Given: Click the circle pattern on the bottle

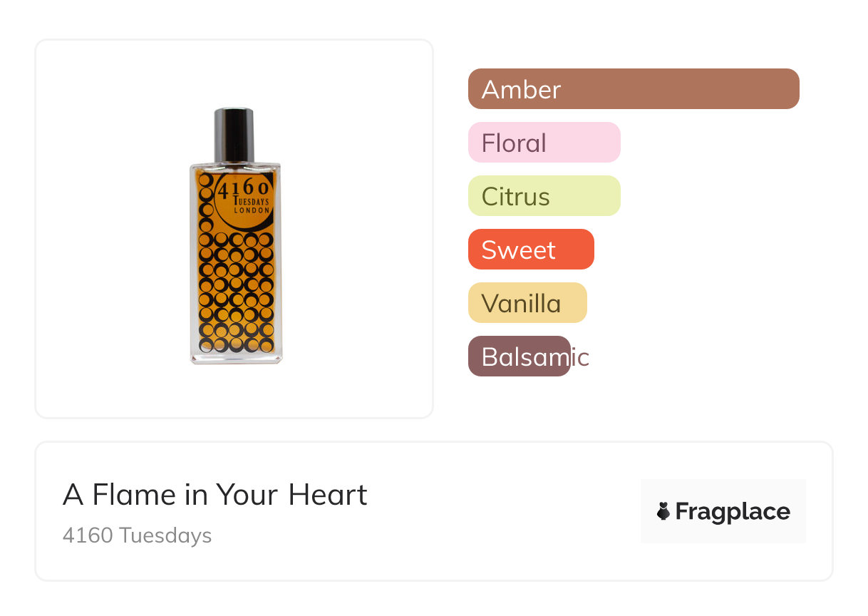Looking at the screenshot, I should [236, 292].
